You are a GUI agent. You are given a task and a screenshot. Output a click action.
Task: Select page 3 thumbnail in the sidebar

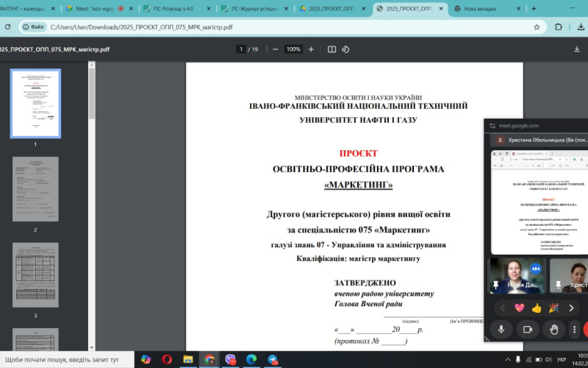point(35,275)
